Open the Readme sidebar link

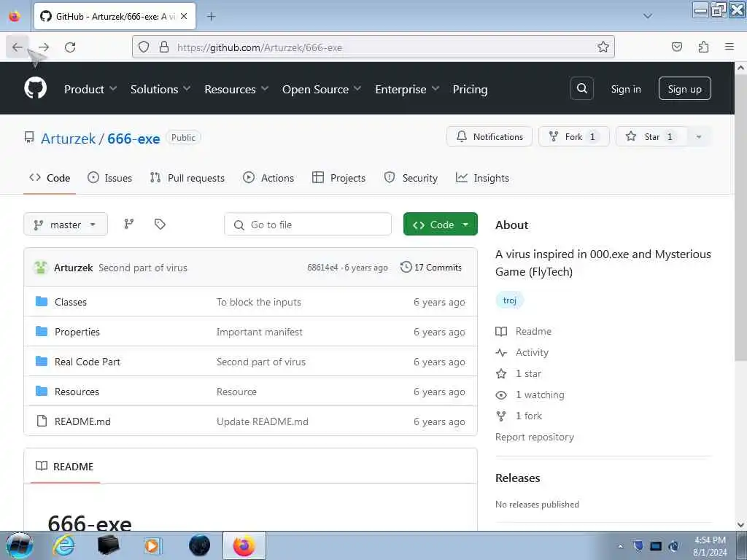pyautogui.click(x=524, y=332)
